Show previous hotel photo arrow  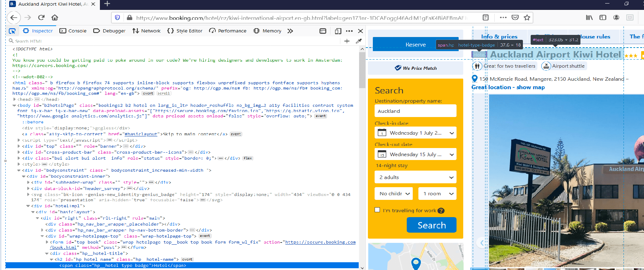482,243
